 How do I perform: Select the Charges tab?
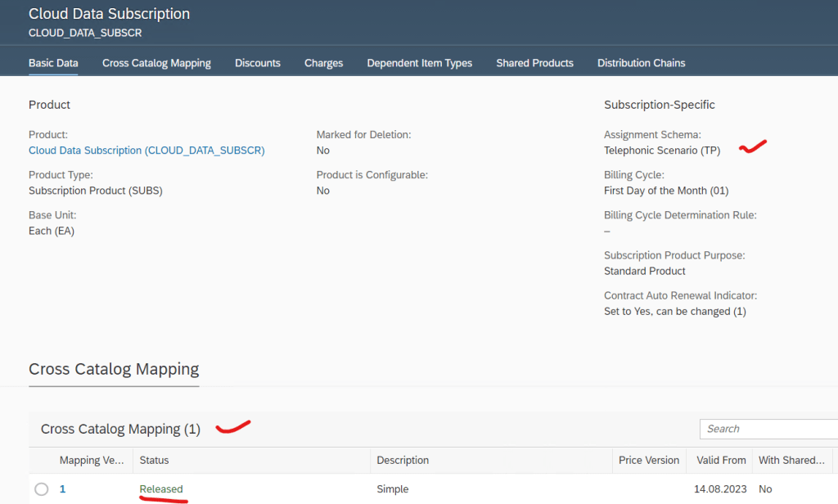[323, 63]
